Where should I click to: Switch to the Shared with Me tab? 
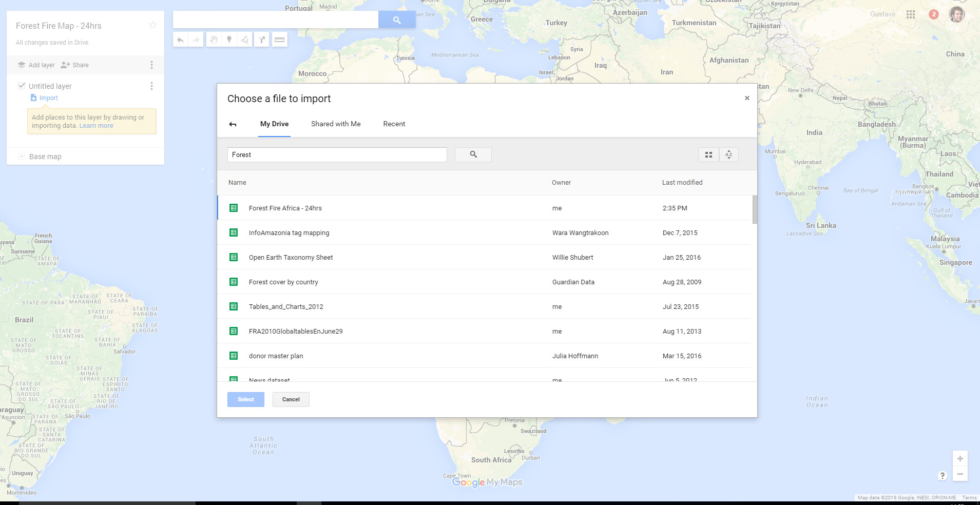336,124
